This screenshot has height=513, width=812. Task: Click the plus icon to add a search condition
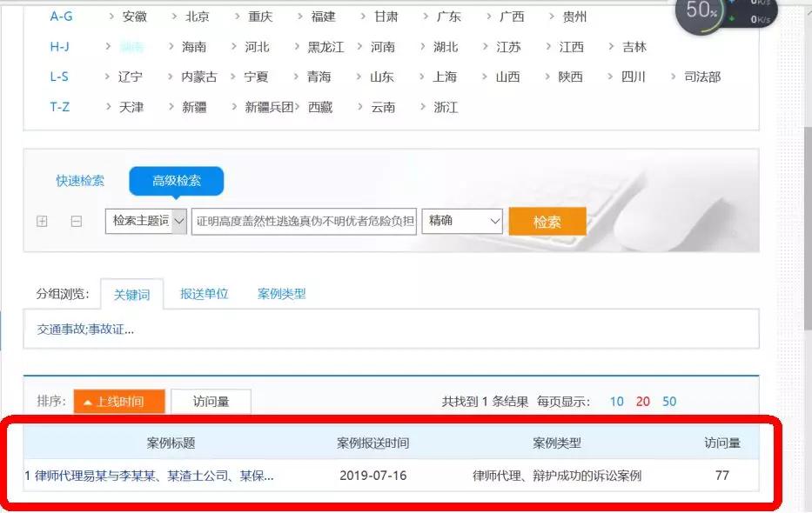click(x=41, y=222)
